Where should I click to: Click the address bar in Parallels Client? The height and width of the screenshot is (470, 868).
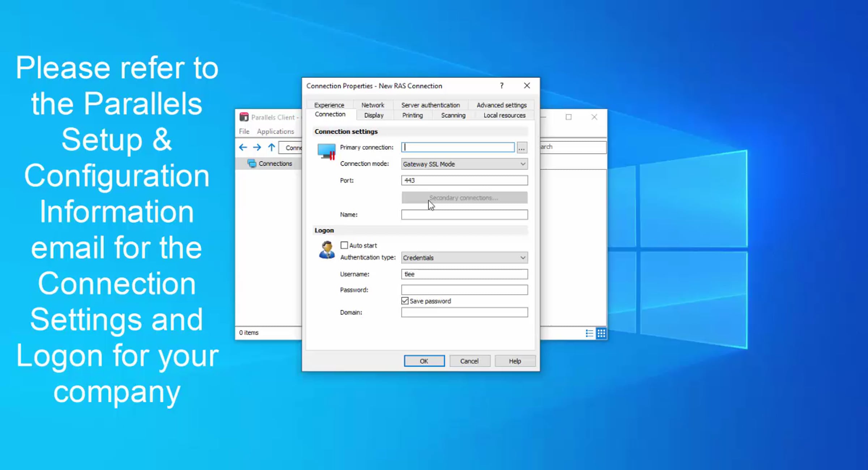tap(290, 148)
